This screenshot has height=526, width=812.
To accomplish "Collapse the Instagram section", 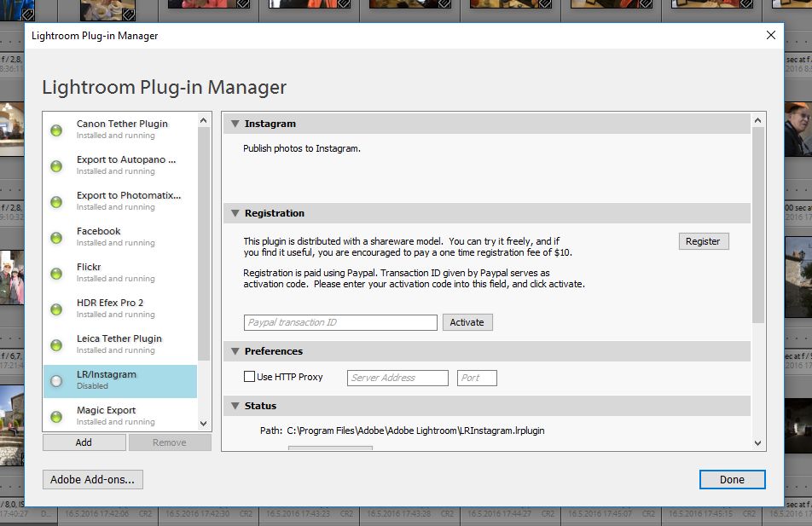I will (235, 124).
